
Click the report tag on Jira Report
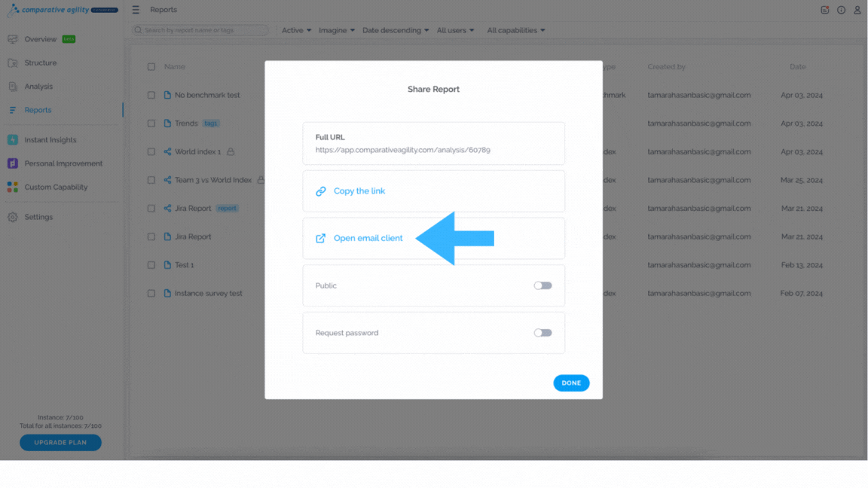point(227,209)
